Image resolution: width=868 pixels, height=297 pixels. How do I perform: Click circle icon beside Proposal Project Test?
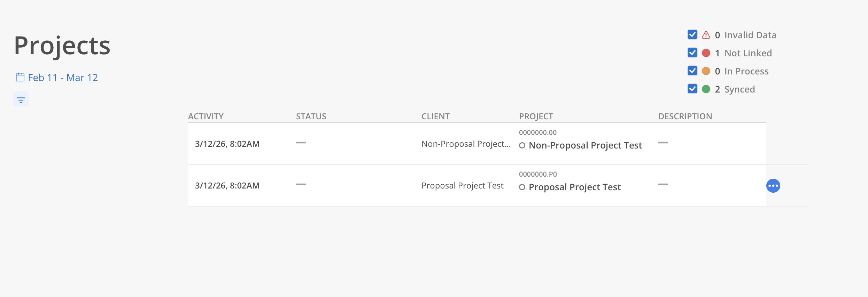(522, 187)
